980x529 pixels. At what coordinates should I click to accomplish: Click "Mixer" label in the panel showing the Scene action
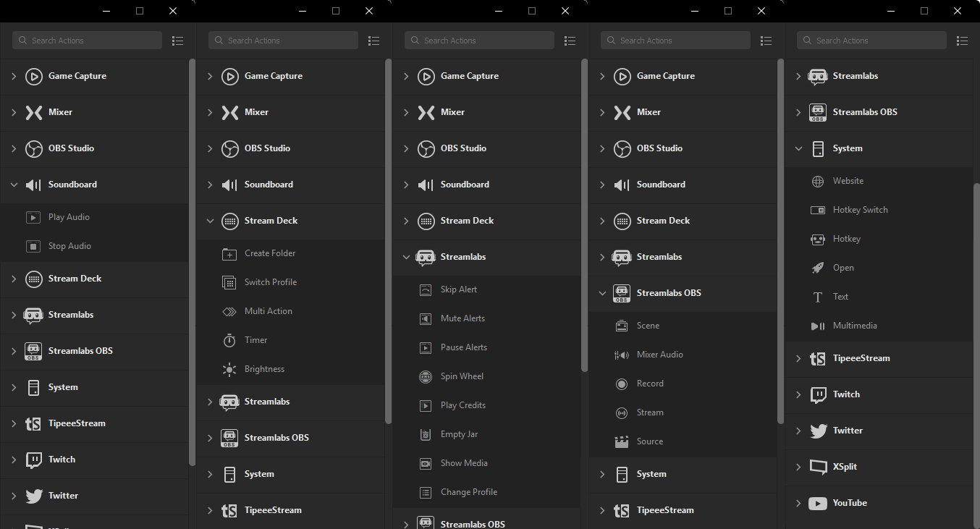click(649, 112)
